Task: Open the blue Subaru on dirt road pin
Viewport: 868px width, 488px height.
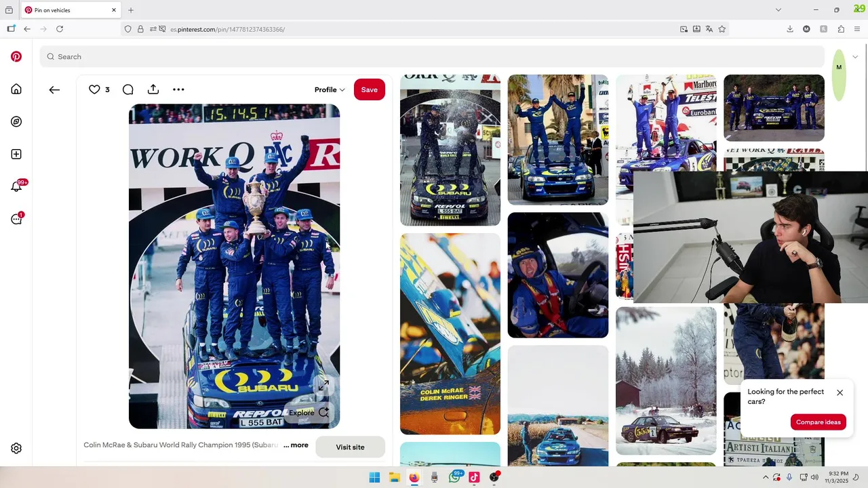Action: (558, 405)
